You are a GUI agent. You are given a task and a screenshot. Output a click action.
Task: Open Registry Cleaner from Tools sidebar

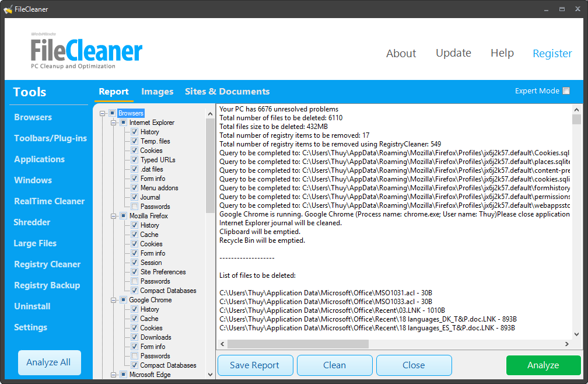point(47,264)
